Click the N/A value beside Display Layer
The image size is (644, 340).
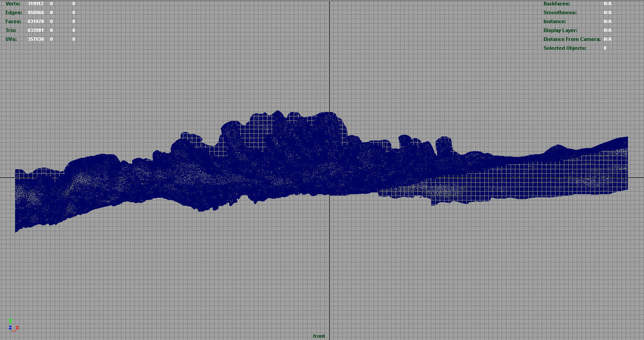(608, 30)
